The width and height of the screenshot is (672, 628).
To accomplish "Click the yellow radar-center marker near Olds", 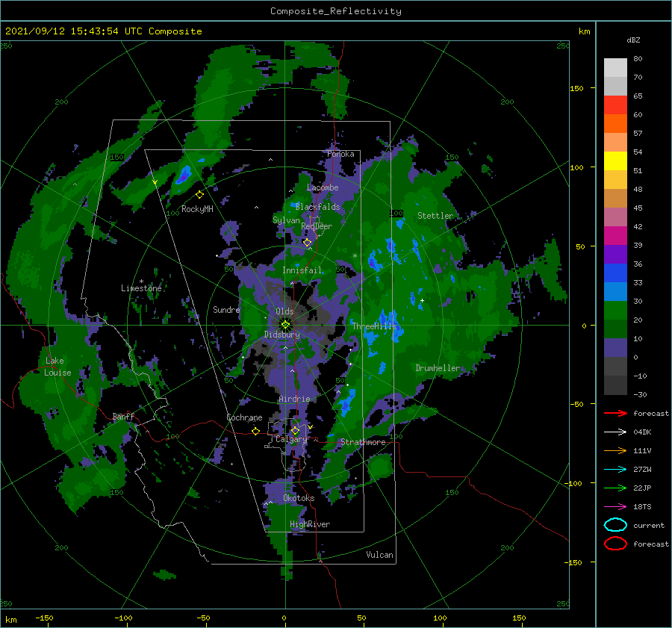I will pos(285,325).
